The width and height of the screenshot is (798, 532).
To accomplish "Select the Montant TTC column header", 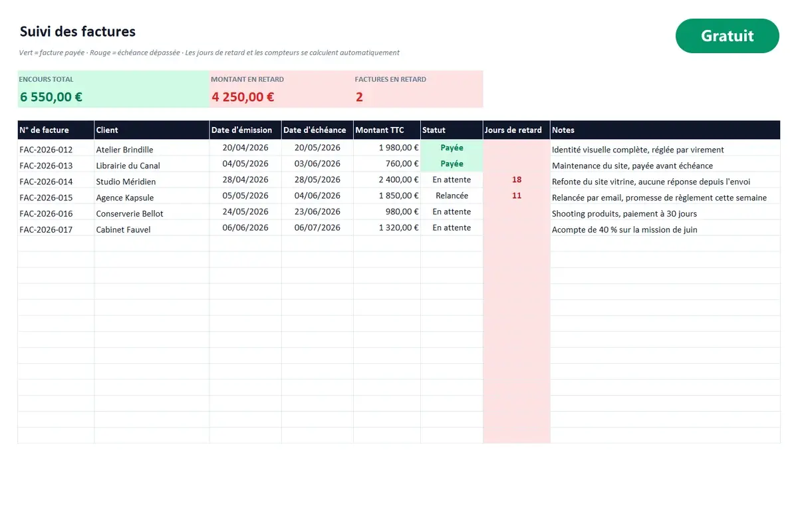I will (386, 130).
